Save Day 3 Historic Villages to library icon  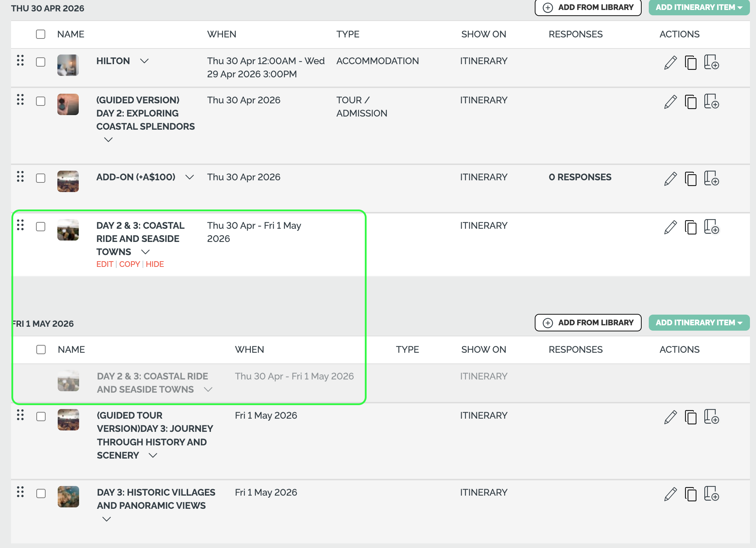711,493
